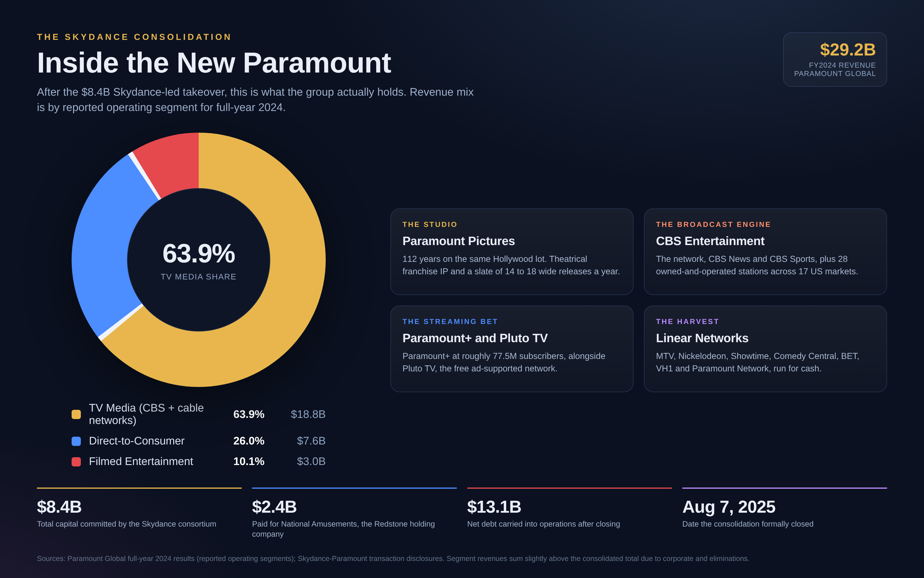Click the Inside the New Paramount title
Viewport: 924px width, 578px height.
click(x=214, y=63)
